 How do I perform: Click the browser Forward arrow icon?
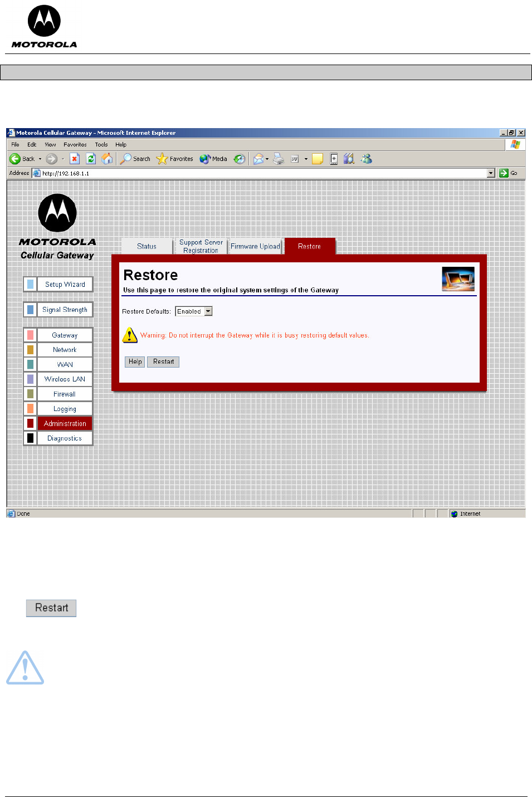click(x=52, y=159)
